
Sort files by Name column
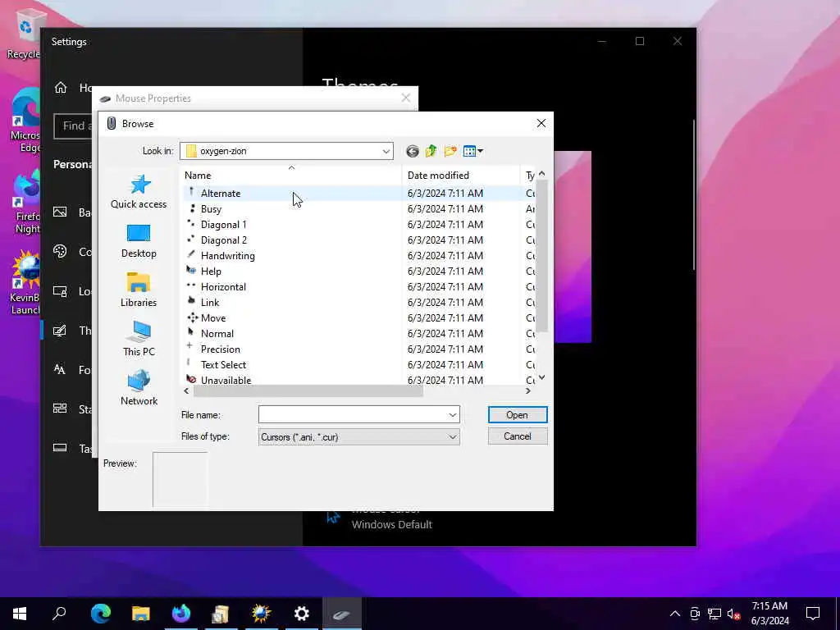[x=291, y=176]
